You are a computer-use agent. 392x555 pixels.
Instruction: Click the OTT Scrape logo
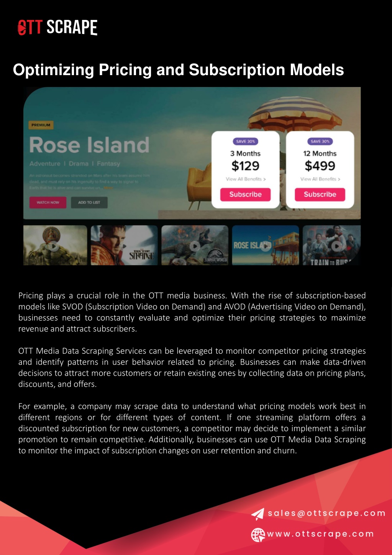(57, 28)
